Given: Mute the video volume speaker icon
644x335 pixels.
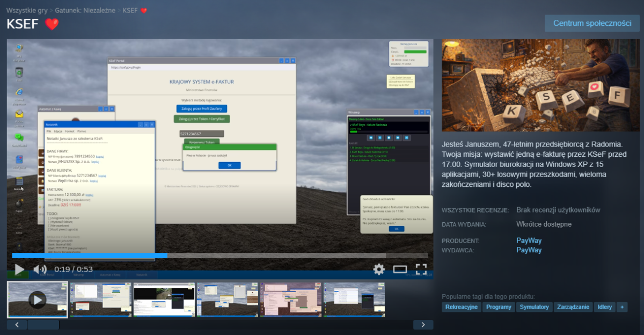Looking at the screenshot, I should 40,269.
